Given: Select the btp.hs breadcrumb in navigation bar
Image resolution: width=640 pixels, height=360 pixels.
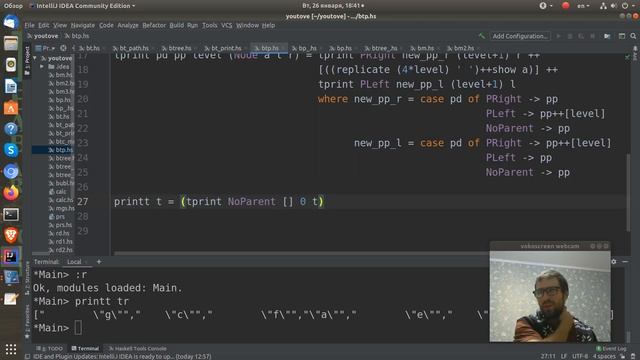Looking at the screenshot, I should (77, 36).
